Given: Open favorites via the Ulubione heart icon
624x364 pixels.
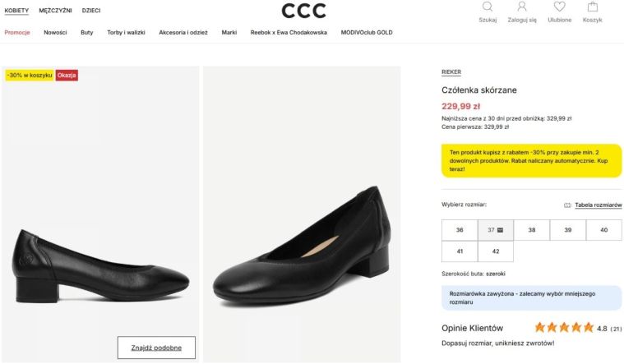Looking at the screenshot, I should (559, 7).
